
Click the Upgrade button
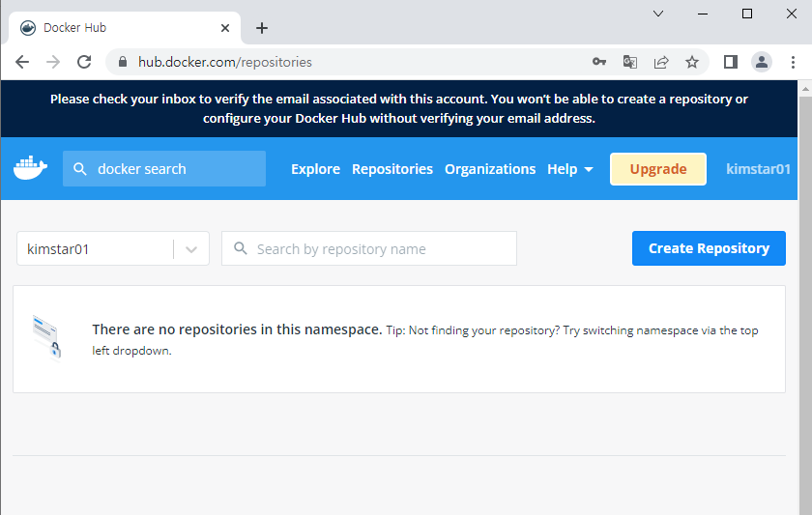[x=658, y=169]
